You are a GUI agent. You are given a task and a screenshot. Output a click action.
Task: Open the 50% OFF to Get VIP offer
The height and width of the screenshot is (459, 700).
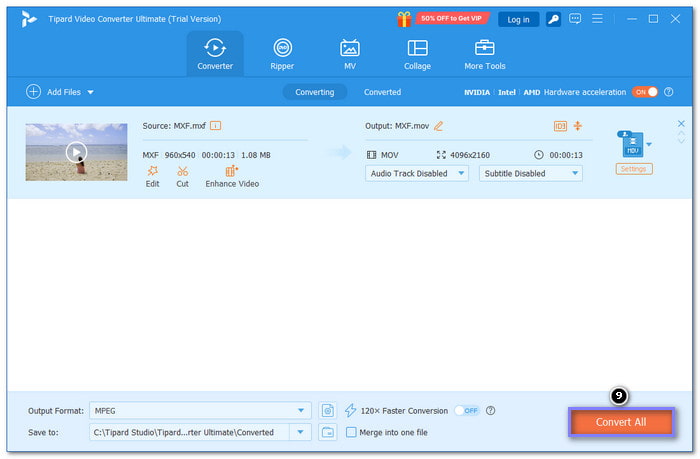(451, 18)
